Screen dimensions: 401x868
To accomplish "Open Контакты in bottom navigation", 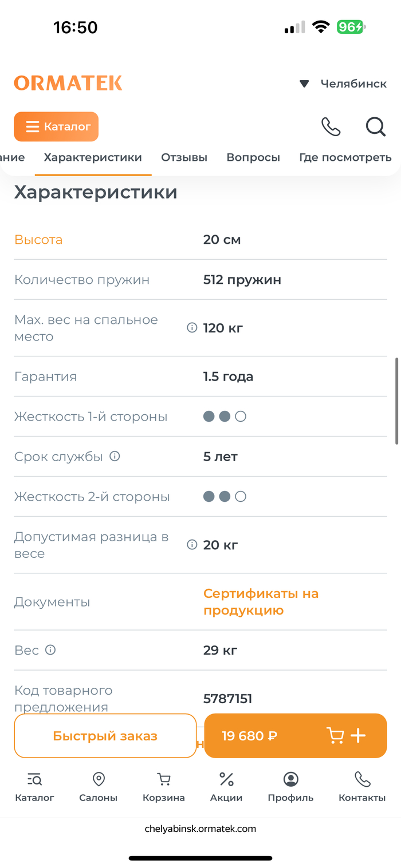I will click(362, 787).
